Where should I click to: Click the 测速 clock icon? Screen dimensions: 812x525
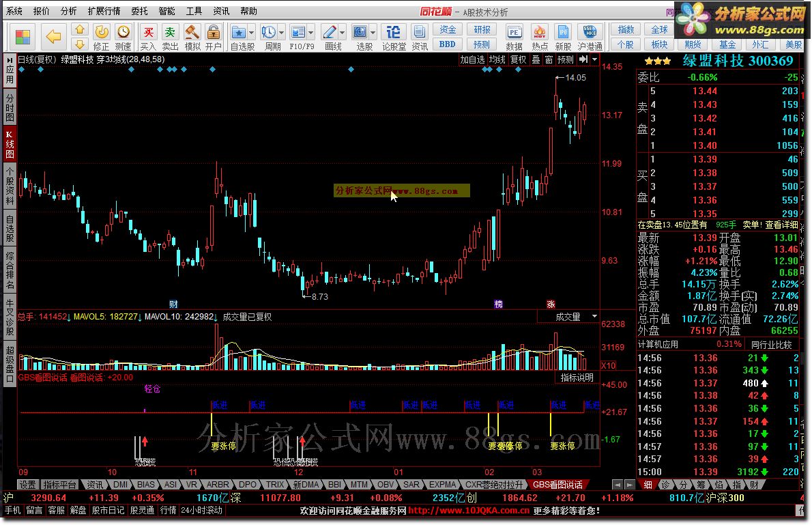(x=124, y=32)
